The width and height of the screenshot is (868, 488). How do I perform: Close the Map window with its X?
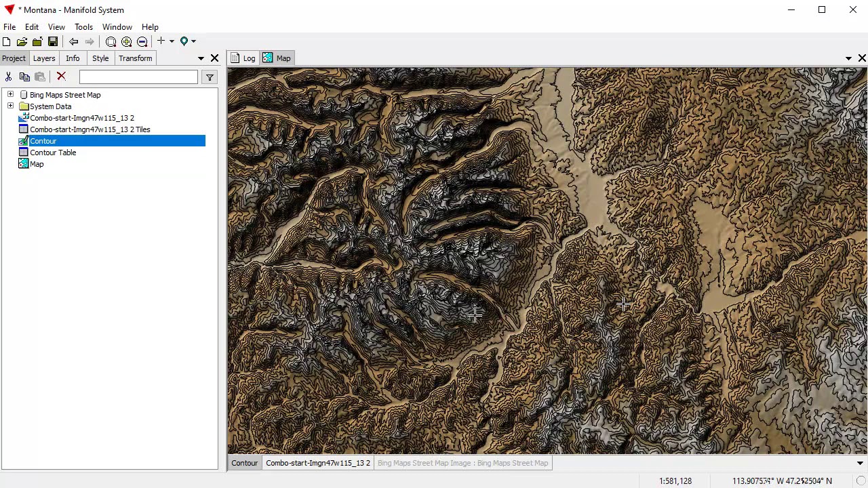pos(862,58)
